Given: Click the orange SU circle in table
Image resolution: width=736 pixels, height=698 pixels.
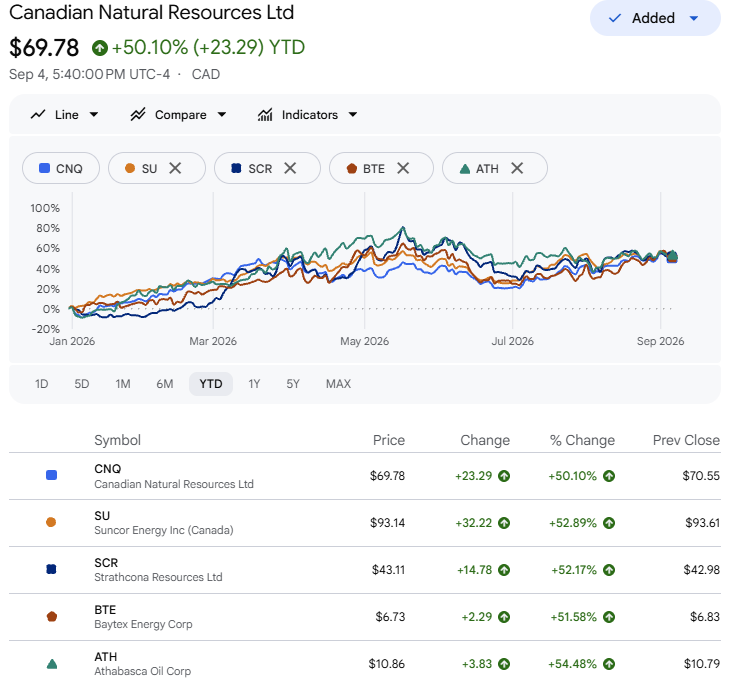Looking at the screenshot, I should pyautogui.click(x=51, y=522).
